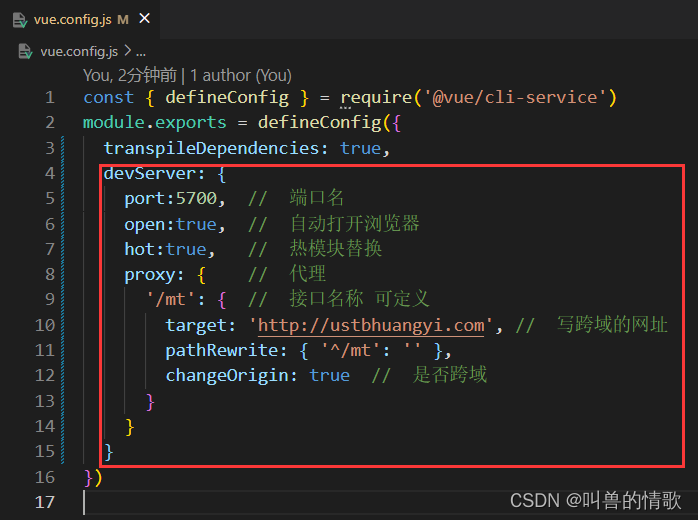The width and height of the screenshot is (698, 520).
Task: Click the comment '热模块替换'
Action: coord(336,248)
